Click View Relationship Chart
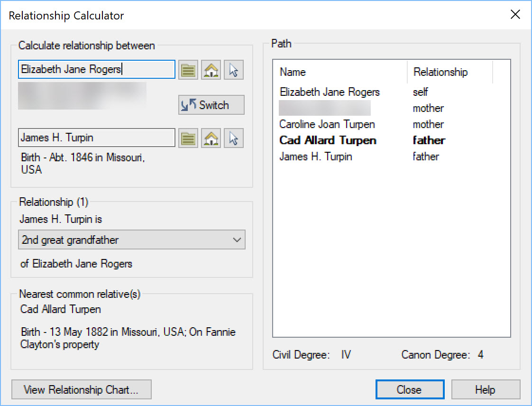The width and height of the screenshot is (532, 406). (x=81, y=389)
